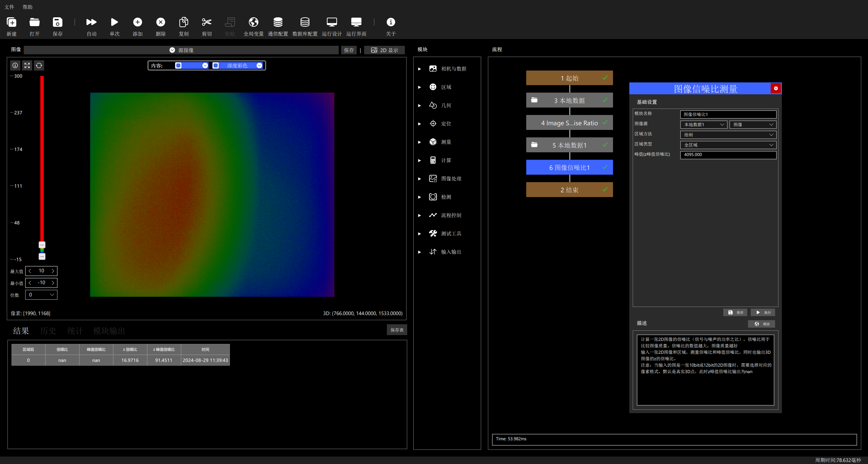Click the 剪切 (Cut) scissors icon

[x=207, y=22]
